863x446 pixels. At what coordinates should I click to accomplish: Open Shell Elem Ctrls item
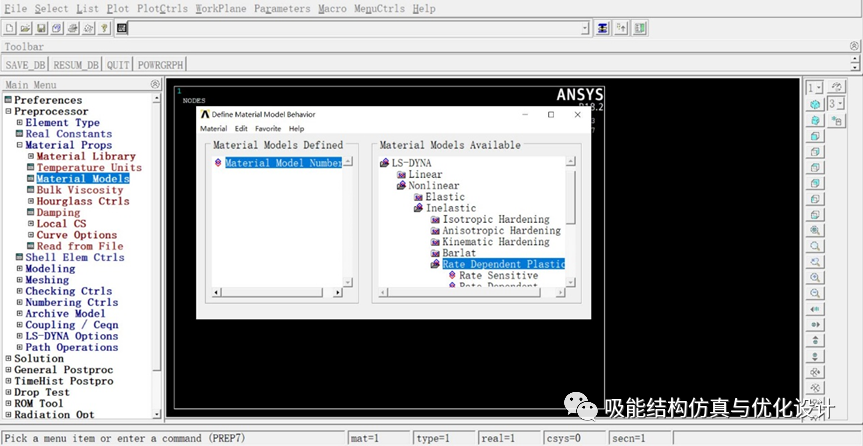click(75, 257)
